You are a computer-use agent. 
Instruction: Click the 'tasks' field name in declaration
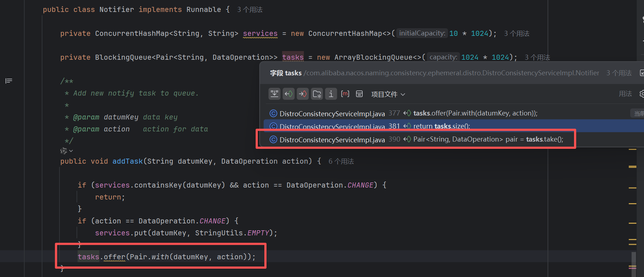(x=293, y=57)
